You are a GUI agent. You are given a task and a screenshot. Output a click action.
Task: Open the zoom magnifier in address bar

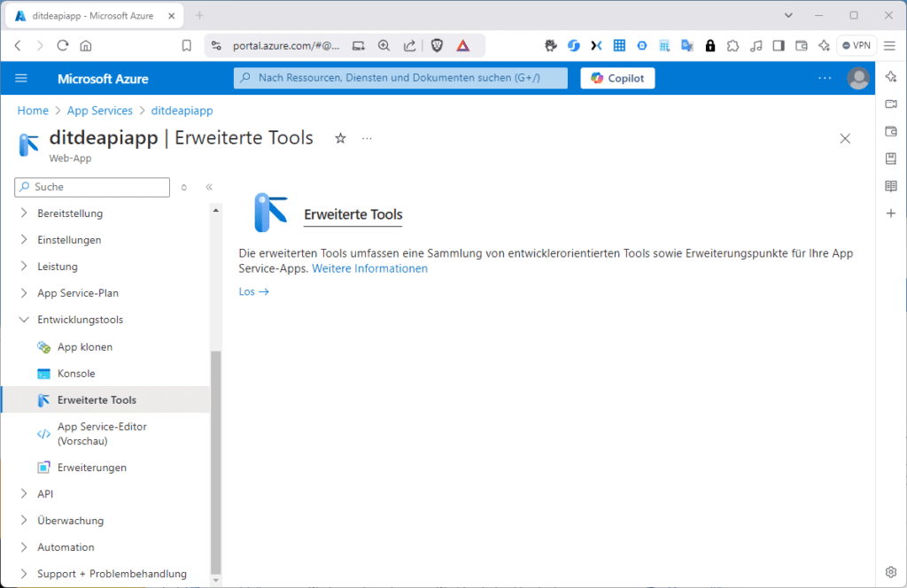click(384, 46)
